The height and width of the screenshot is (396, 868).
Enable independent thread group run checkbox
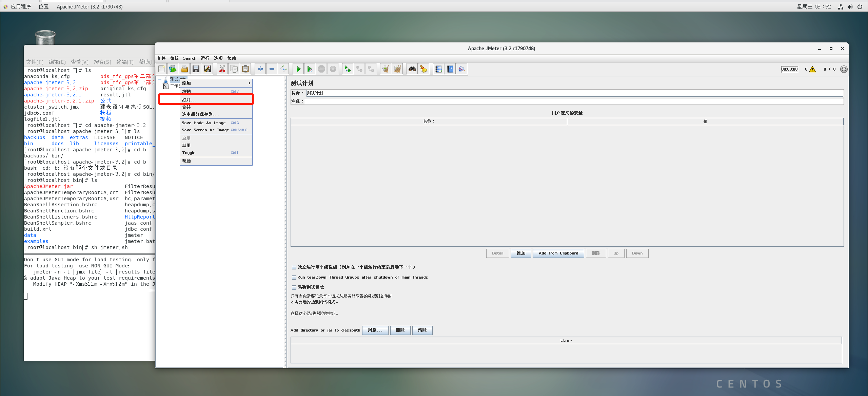(294, 267)
